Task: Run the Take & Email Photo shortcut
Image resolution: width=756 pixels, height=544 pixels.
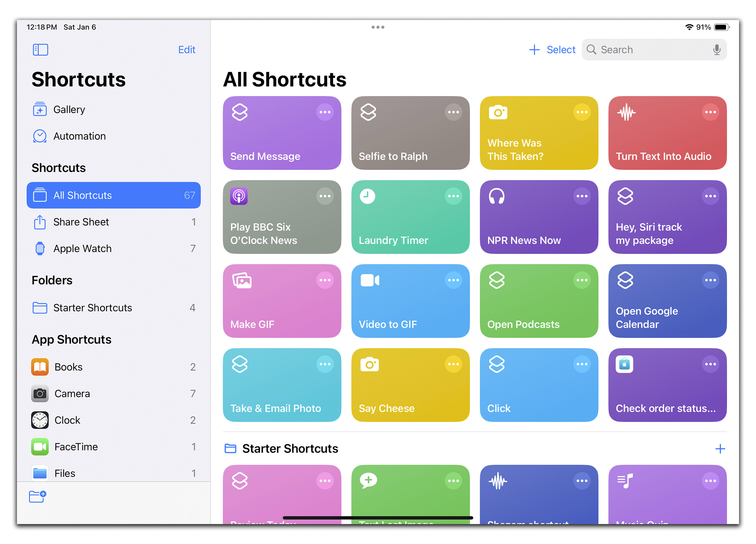Action: tap(282, 385)
